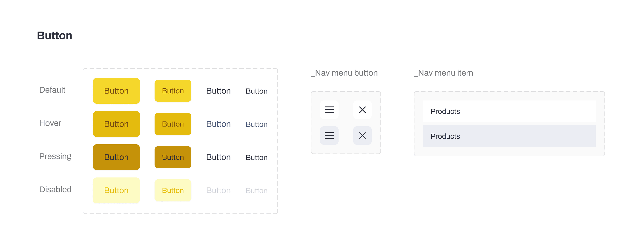Viewport: 644px width, 236px height.
Task: Click the small Hover-state yellow Button
Action: [173, 124]
